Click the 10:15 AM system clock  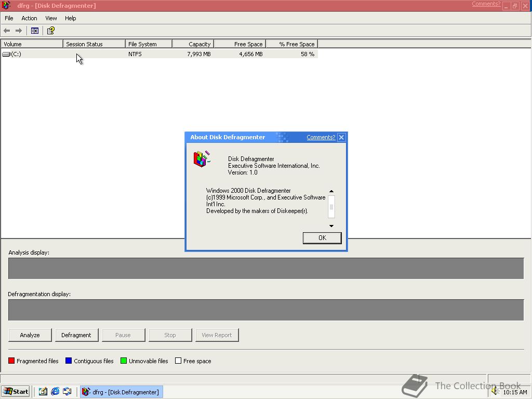point(515,392)
